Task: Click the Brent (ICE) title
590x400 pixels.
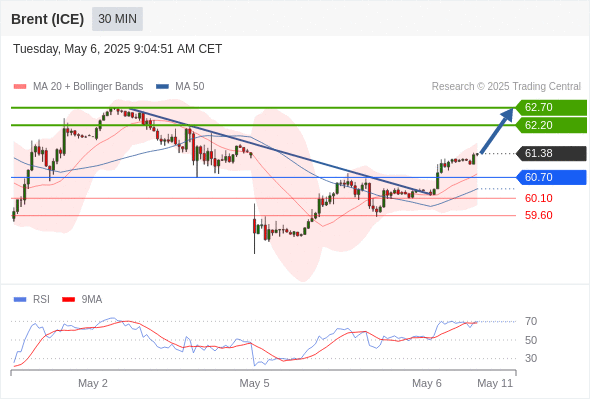Action: 47,19
